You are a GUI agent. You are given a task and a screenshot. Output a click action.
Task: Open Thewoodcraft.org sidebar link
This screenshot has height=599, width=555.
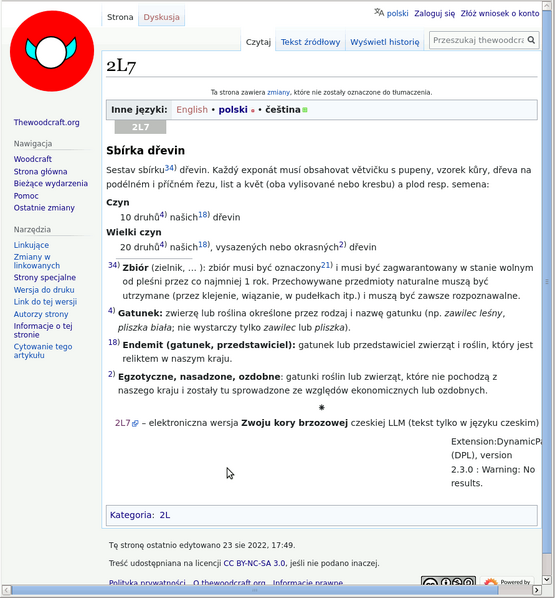click(x=47, y=122)
